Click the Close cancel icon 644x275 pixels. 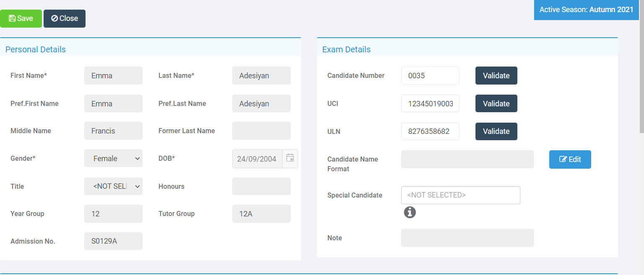(54, 18)
